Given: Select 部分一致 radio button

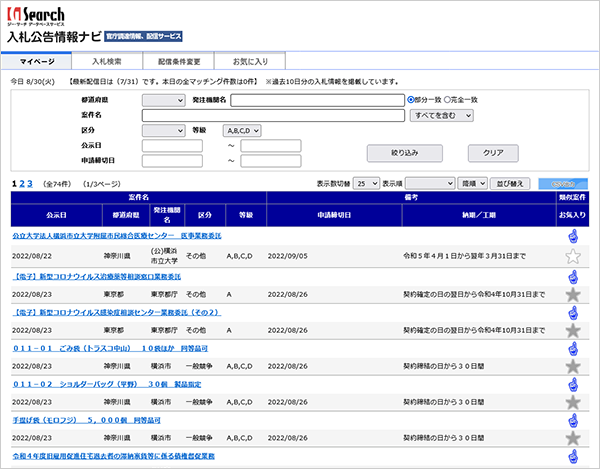Looking at the screenshot, I should tap(411, 100).
